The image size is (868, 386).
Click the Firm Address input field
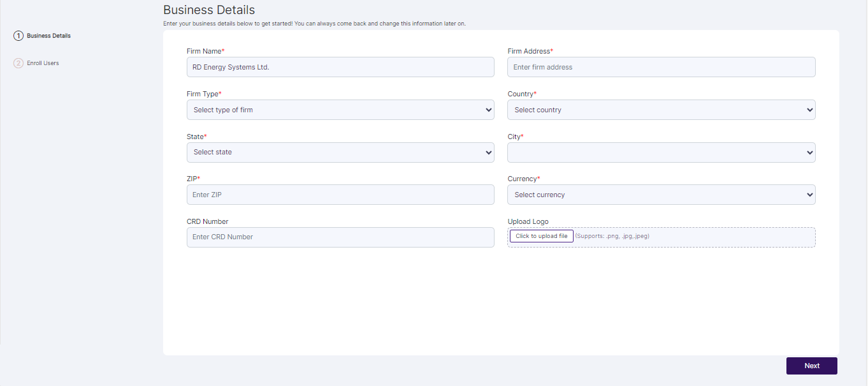coord(660,66)
